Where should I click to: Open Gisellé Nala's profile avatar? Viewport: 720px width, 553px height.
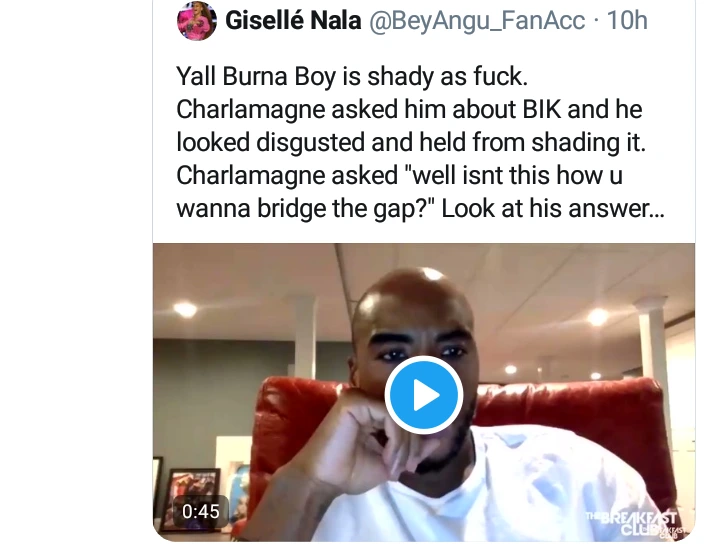click(x=197, y=21)
